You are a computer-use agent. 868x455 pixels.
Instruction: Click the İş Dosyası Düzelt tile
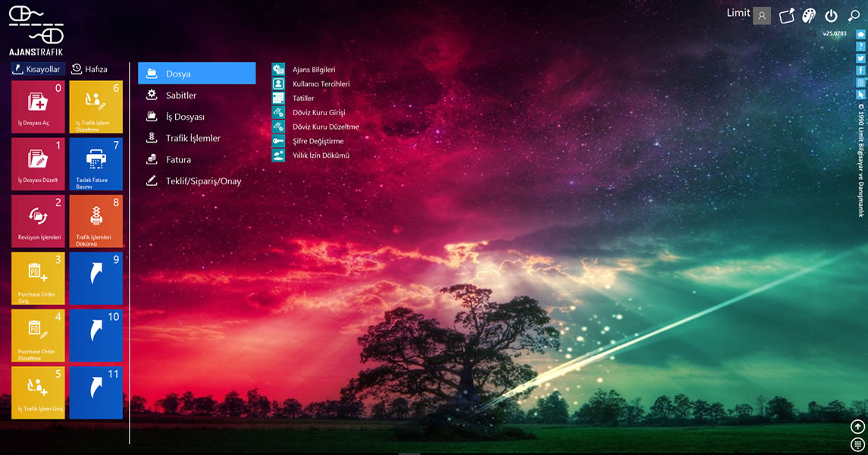(x=38, y=164)
